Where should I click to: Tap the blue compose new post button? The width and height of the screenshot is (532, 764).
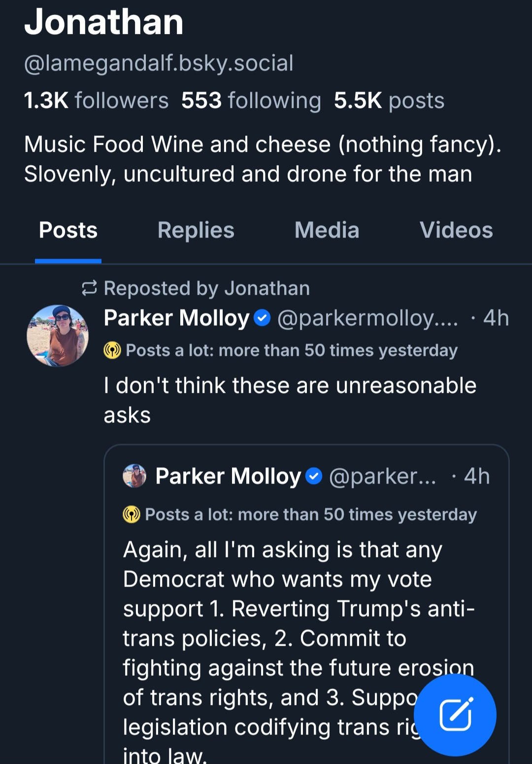coord(455,714)
